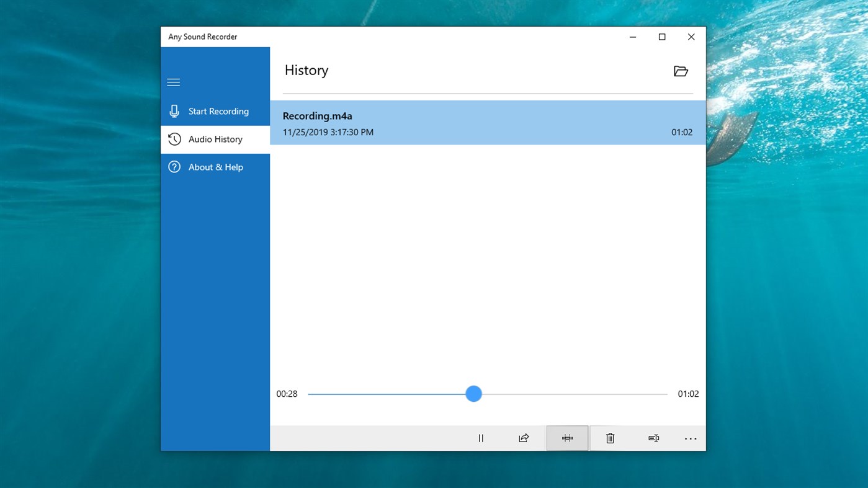The width and height of the screenshot is (868, 488).
Task: Collapse the sidebar with the hamburger menu
Action: [x=173, y=82]
